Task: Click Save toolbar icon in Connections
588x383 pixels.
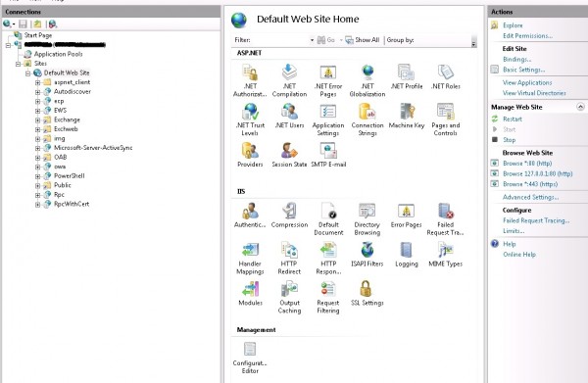Action: (x=23, y=24)
